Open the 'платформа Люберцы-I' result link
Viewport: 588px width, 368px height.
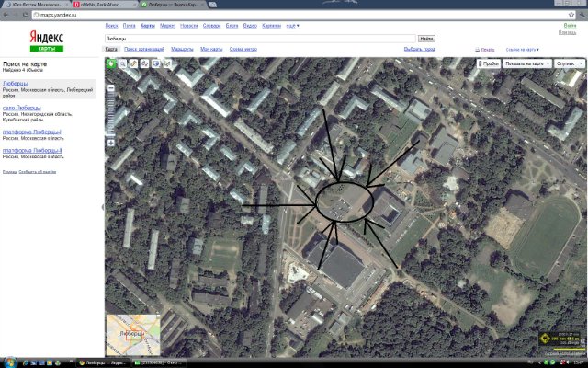point(31,132)
